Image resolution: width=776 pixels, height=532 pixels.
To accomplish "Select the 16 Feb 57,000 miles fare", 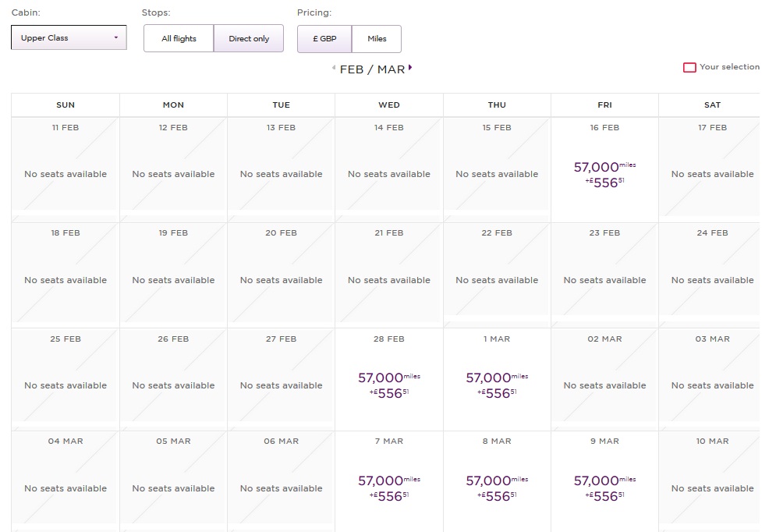I will [604, 173].
